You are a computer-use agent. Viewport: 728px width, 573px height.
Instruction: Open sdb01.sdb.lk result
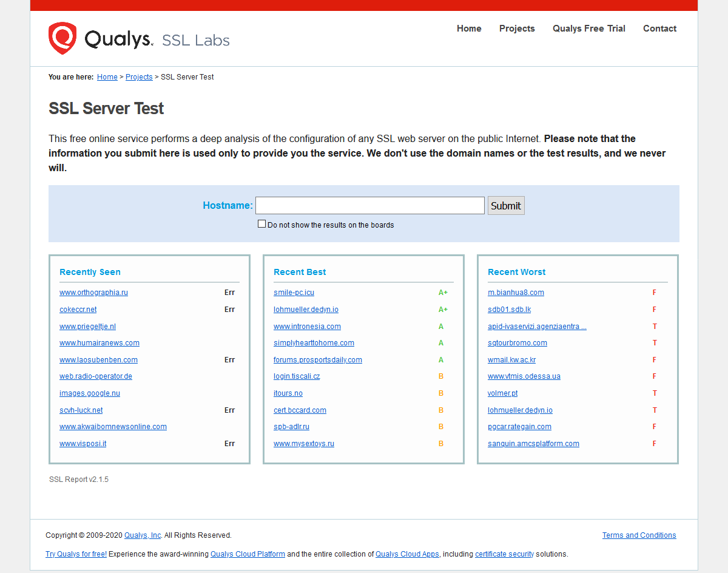pos(509,310)
